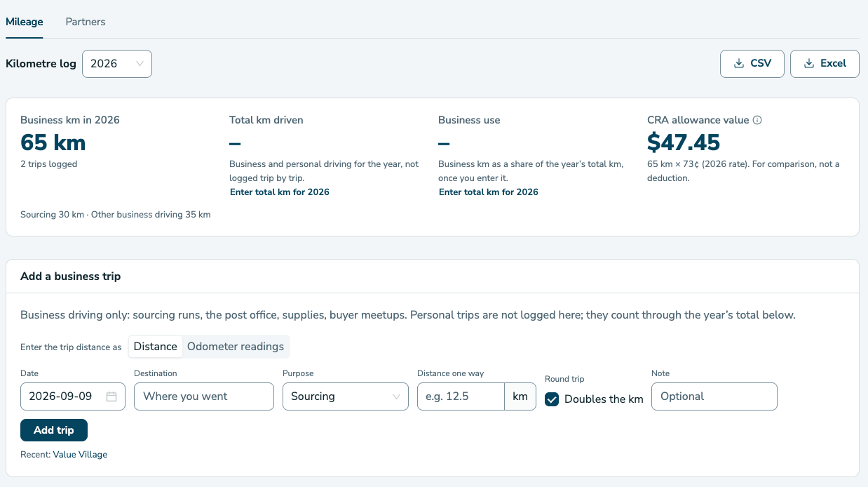Click the Distance one way field
Screen dimensions: 868x487
(461, 396)
